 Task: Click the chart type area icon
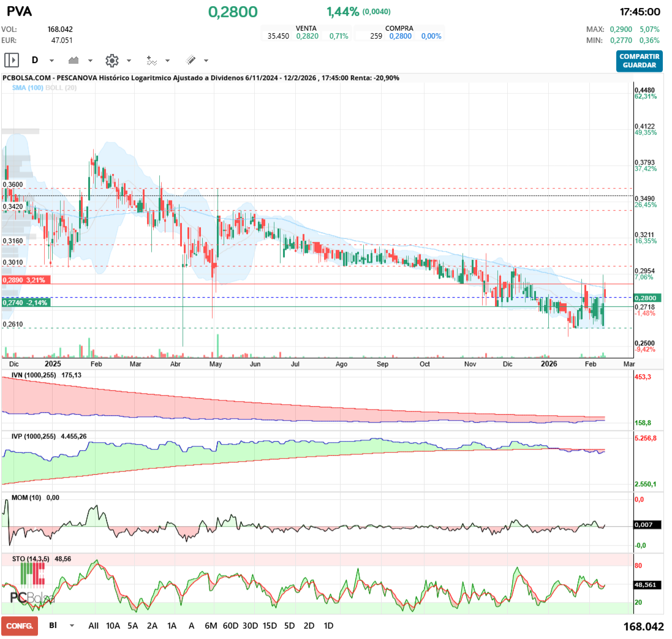[74, 60]
